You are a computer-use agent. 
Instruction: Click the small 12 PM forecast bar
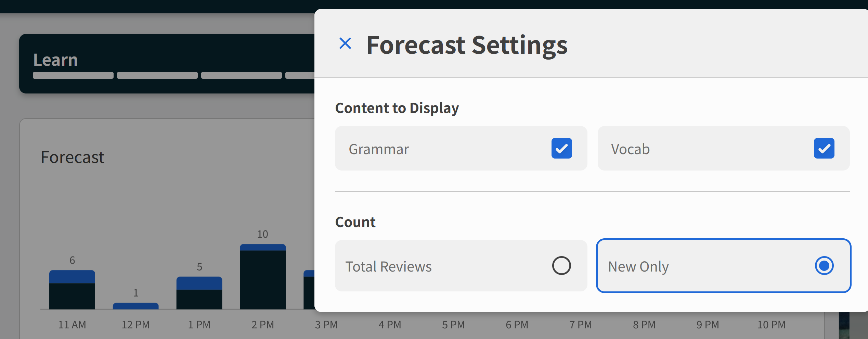pos(135,306)
